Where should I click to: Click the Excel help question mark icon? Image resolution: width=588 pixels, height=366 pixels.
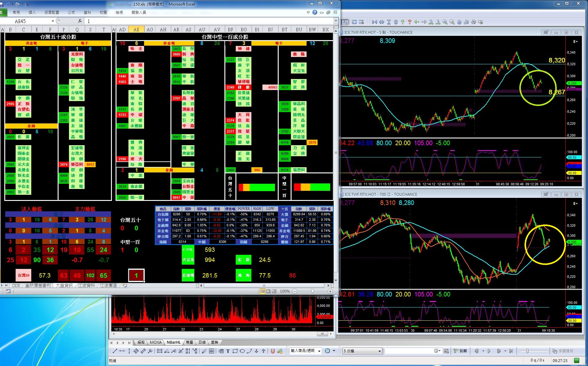(315, 12)
